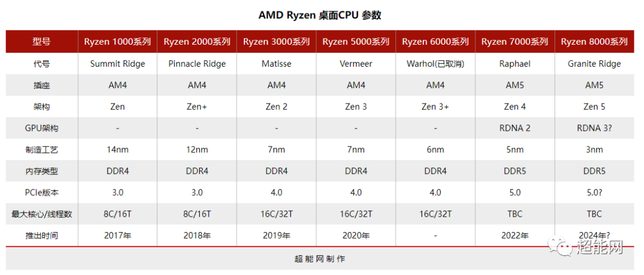Select the Summit Ridge cell
The image size is (644, 275).
coord(117,64)
